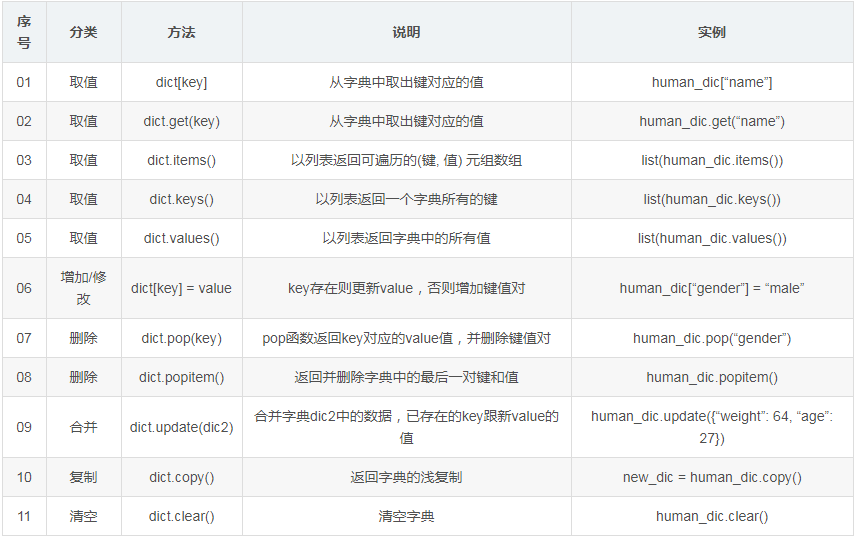Select the cell 'dict.update(dic2)'

(181, 428)
